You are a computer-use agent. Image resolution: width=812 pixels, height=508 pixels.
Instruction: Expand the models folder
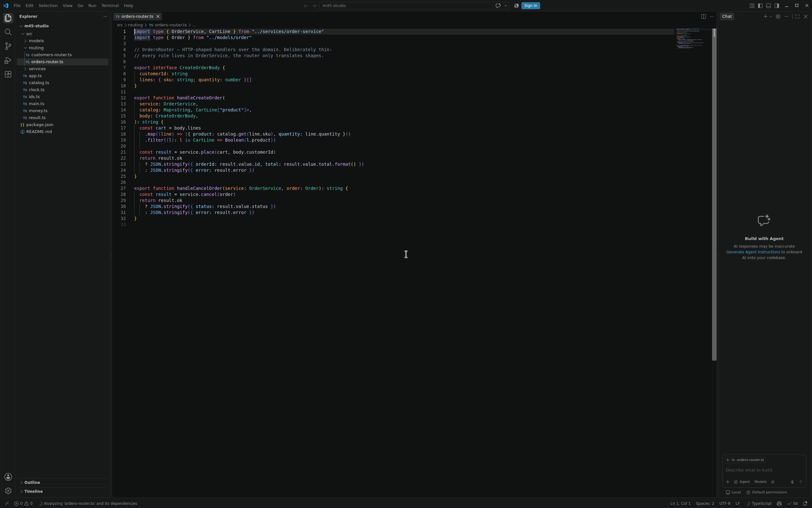click(62, 41)
